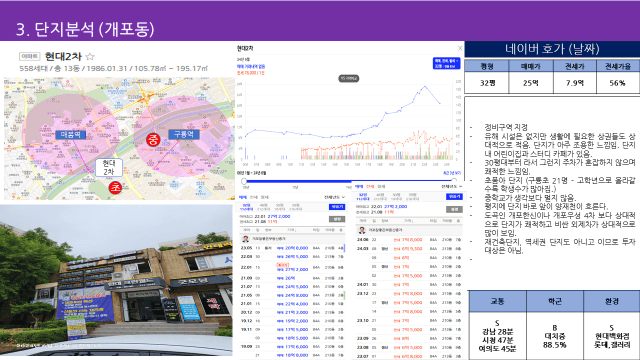Close the 현대2차 price chart panel
The height and width of the screenshot is (360, 640).
(x=460, y=48)
